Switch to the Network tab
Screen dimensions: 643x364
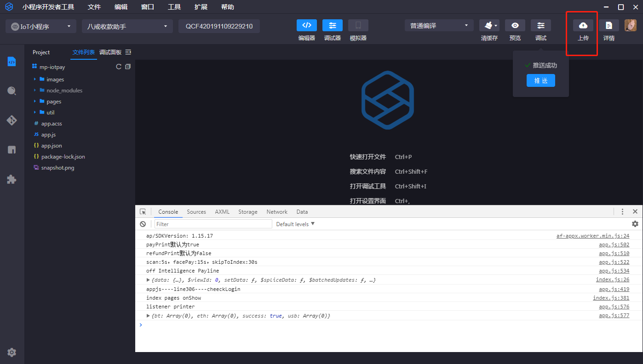[x=277, y=212]
